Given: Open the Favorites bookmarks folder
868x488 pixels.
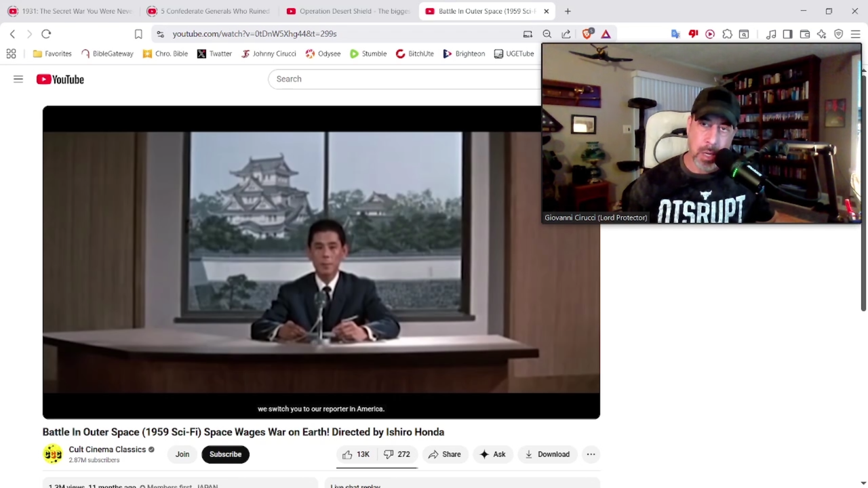Looking at the screenshot, I should pyautogui.click(x=52, y=54).
